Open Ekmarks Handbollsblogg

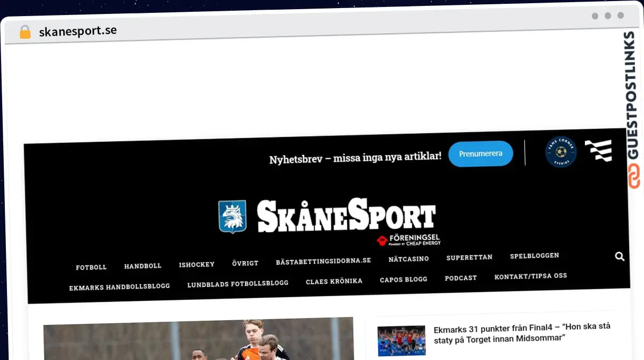[x=120, y=287]
